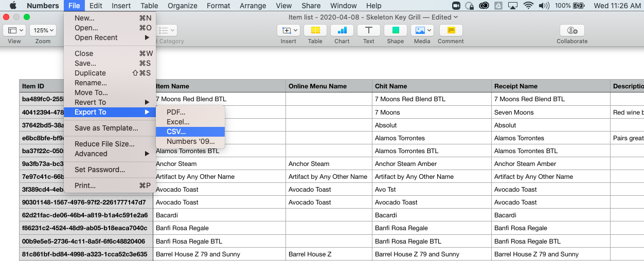Click Save as Template… menu item
644x261 pixels.
[106, 128]
